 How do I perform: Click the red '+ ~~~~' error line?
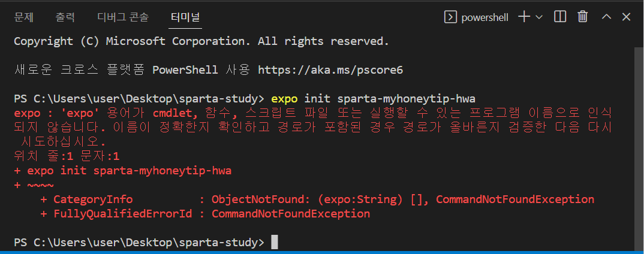[34, 185]
